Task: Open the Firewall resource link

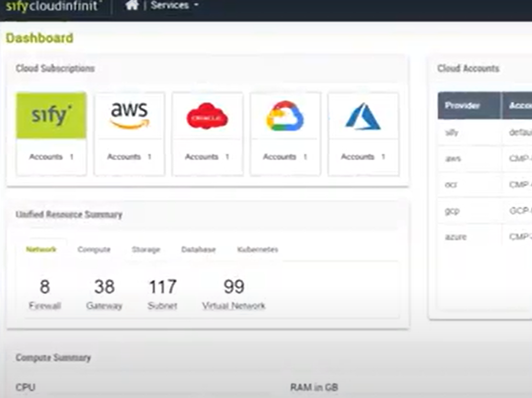Action: coord(45,305)
